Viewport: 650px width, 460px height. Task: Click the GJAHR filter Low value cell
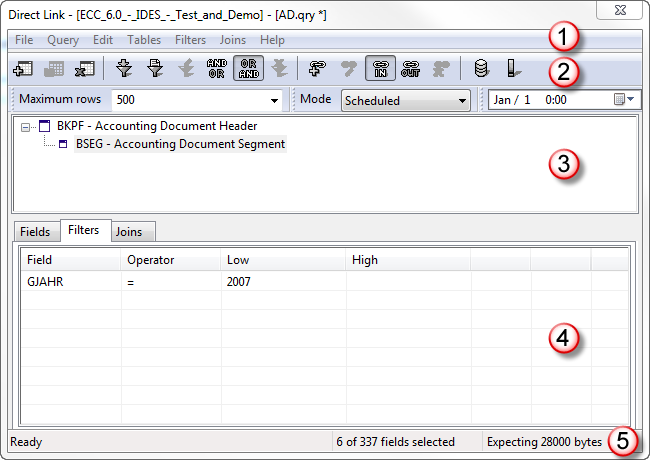(x=283, y=282)
